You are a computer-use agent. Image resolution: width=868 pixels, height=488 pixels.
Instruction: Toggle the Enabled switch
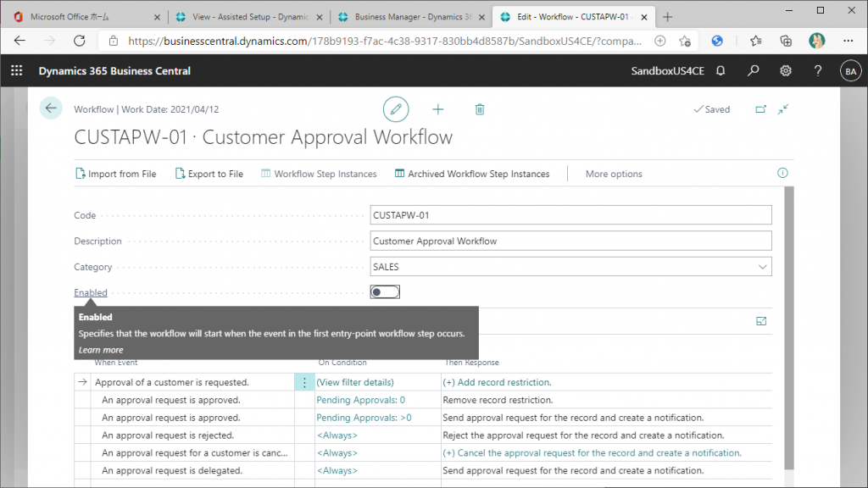[x=385, y=292]
